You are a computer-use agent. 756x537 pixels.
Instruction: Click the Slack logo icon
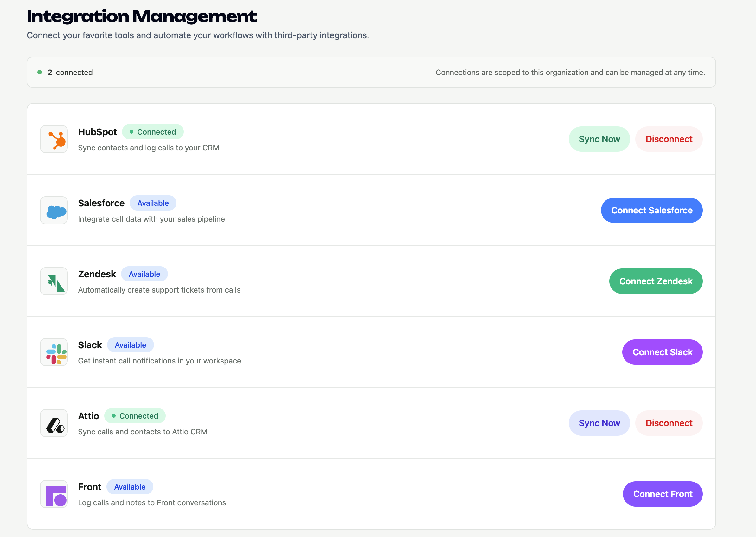54,352
